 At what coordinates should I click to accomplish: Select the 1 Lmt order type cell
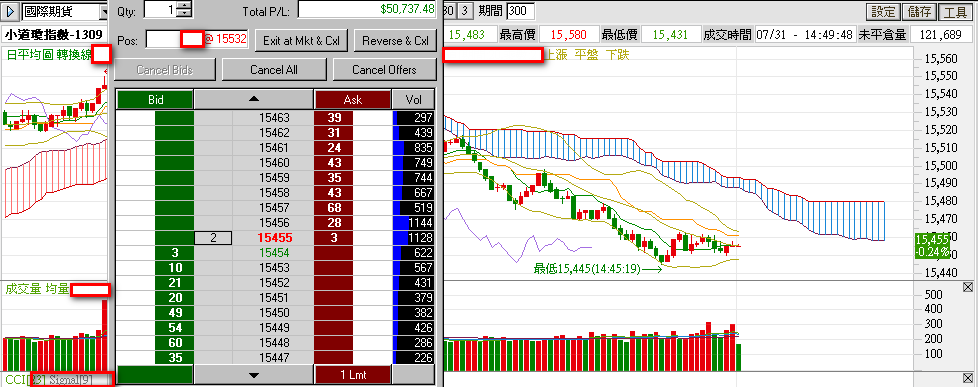pyautogui.click(x=353, y=375)
